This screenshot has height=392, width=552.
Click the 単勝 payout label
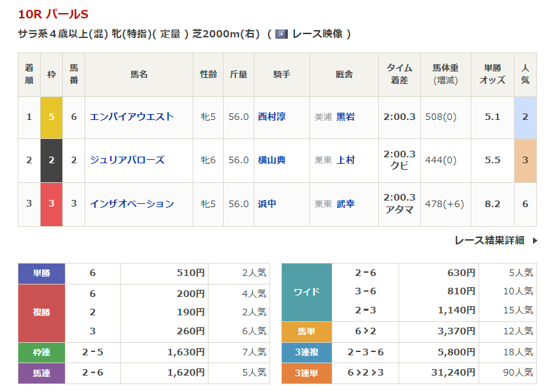tap(41, 273)
